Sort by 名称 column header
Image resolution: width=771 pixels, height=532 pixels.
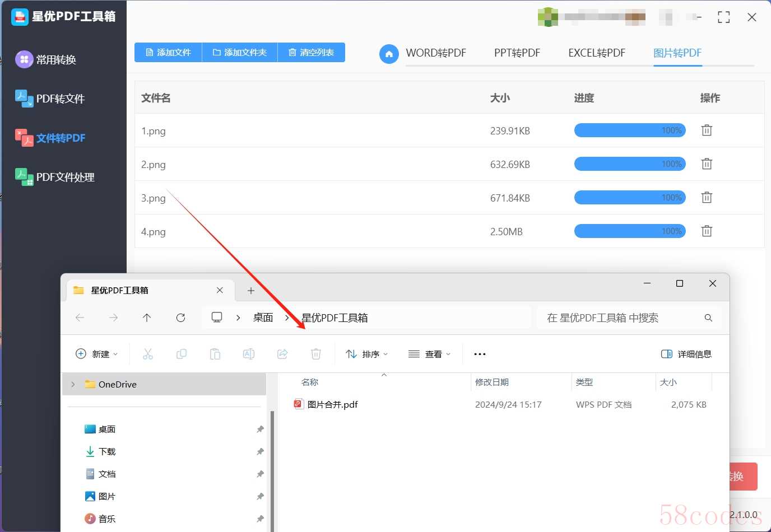tap(310, 382)
